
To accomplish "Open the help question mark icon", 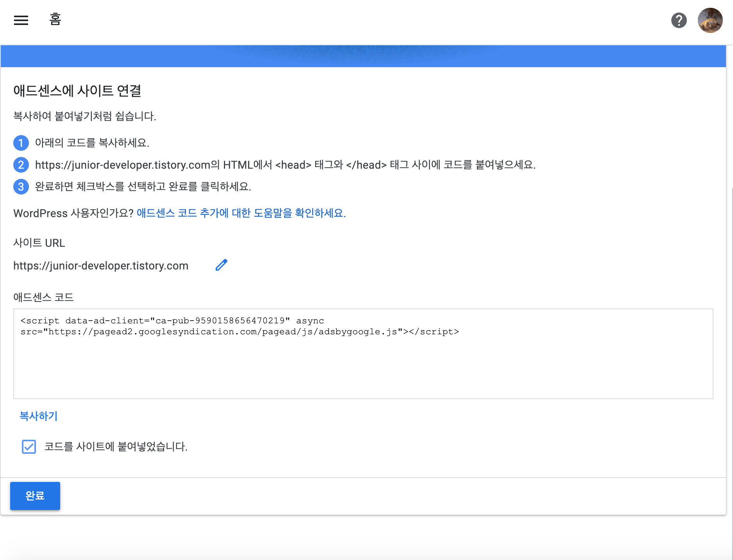I will coord(679,20).
